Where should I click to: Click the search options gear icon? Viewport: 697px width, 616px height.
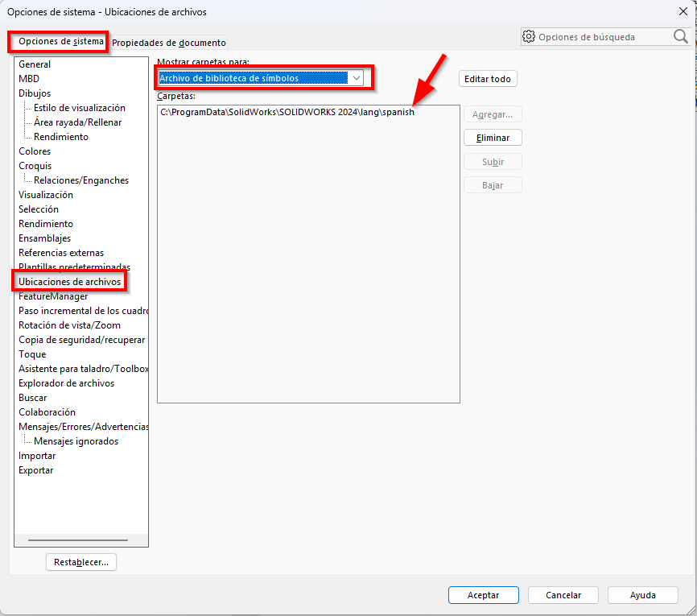coord(529,36)
